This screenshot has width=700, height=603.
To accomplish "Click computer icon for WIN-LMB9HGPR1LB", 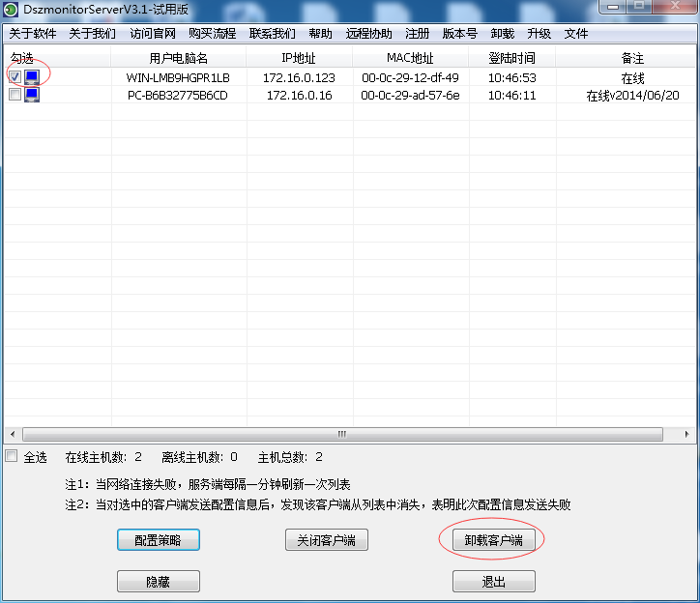I will [x=32, y=76].
